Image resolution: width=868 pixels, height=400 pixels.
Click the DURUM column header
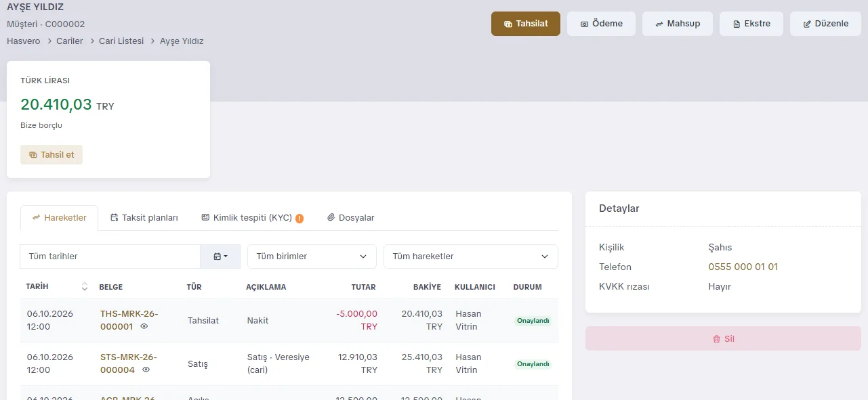point(528,287)
